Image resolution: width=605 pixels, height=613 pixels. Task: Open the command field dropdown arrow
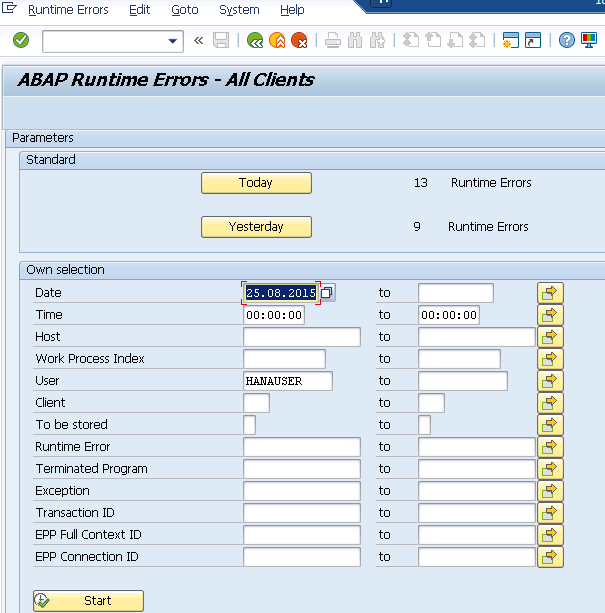173,41
